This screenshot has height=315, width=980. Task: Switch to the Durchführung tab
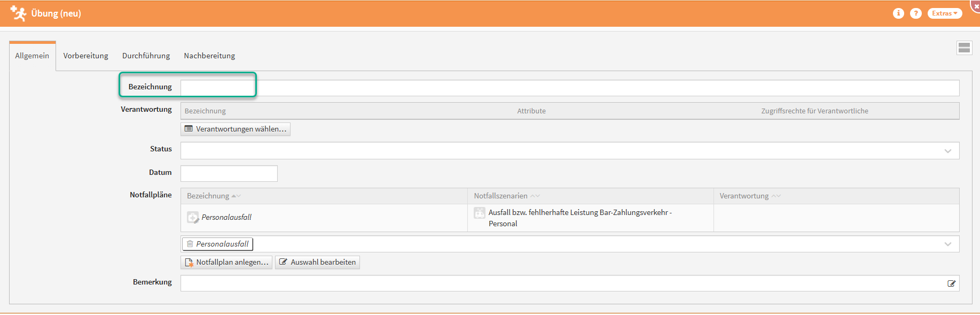click(146, 56)
